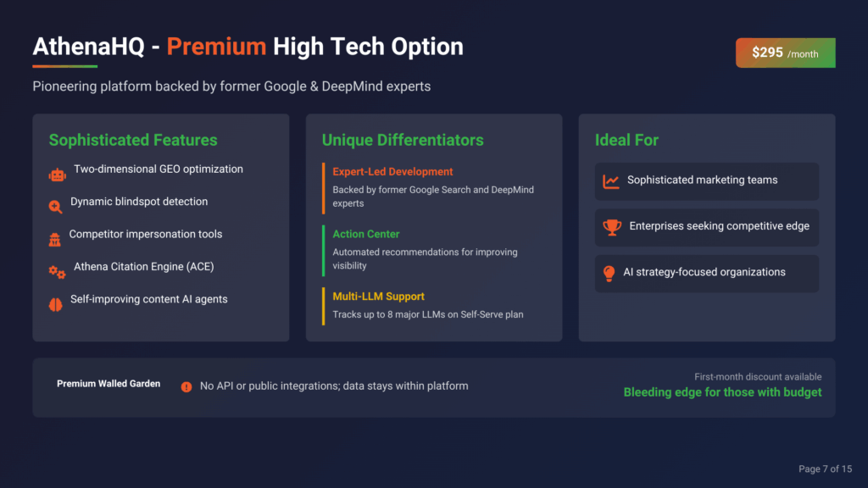Viewport: 868px width, 488px height.
Task: Click the chart icon beside Sophisticated marketing teams
Action: 610,181
